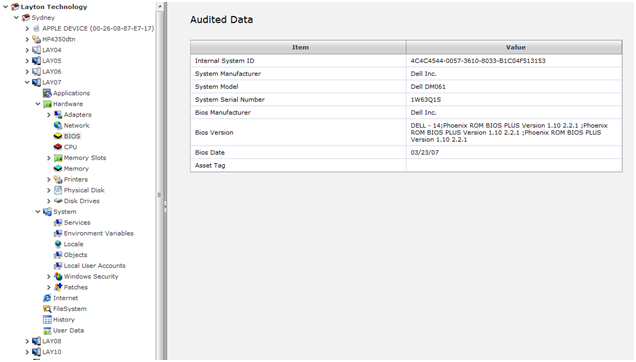Click the Locale globe icon
The height and width of the screenshot is (362, 636).
pyautogui.click(x=58, y=244)
